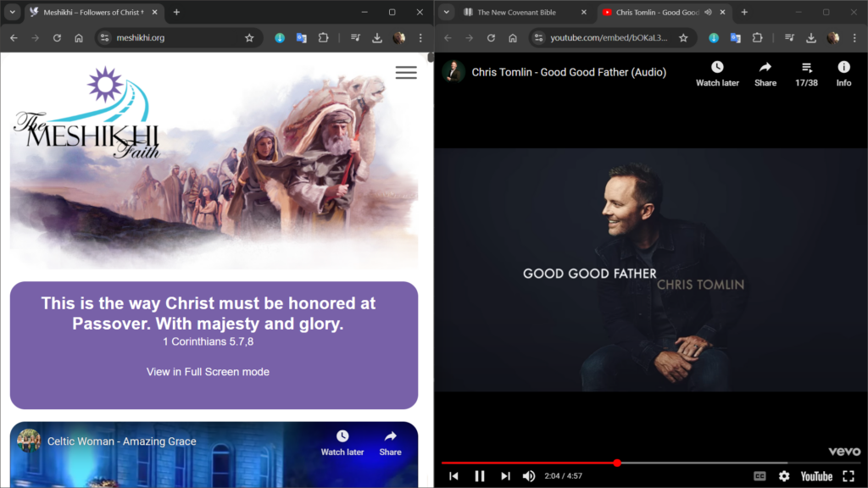The width and height of the screenshot is (868, 488).
Task: Open Chris Tomlin channel avatar
Action: tap(453, 72)
